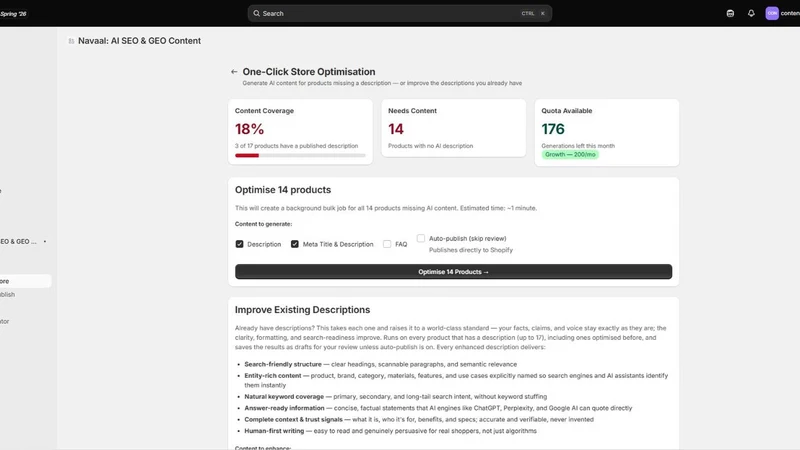Viewport: 800px width, 450px height.
Task: Select the sidebar item ending in 'blish'
Action: 8,294
